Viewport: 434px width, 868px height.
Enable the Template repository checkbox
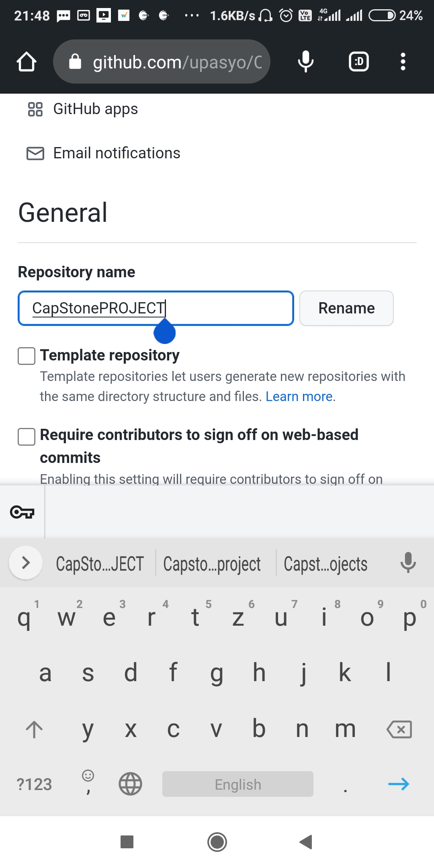point(26,355)
